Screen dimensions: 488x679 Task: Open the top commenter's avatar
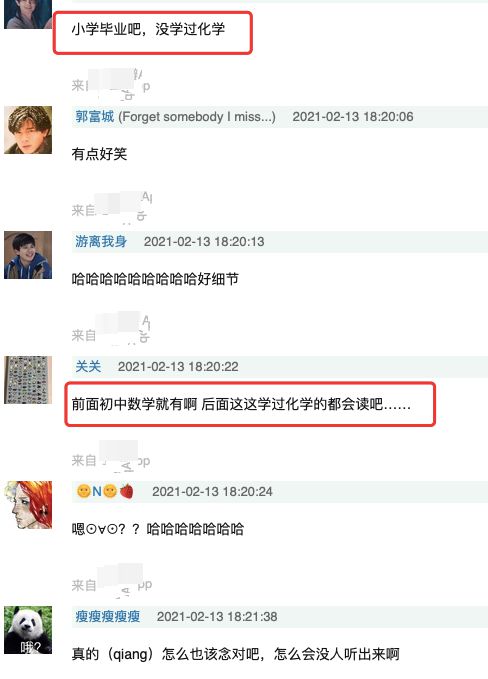tap(28, 14)
